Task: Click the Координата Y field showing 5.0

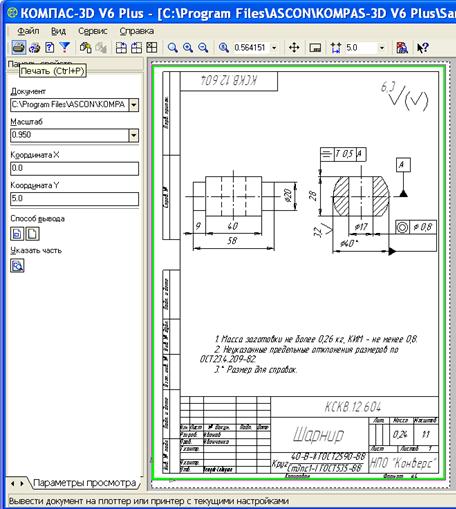Action: 75,199
